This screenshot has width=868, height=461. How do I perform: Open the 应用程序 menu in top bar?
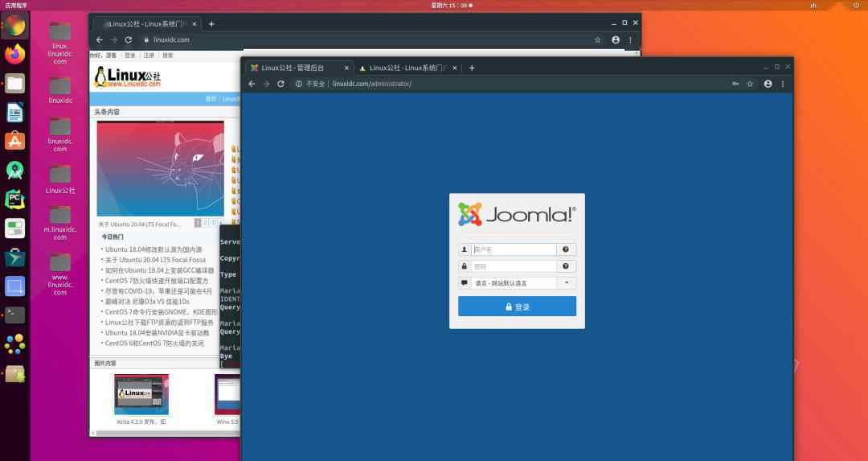click(15, 5)
